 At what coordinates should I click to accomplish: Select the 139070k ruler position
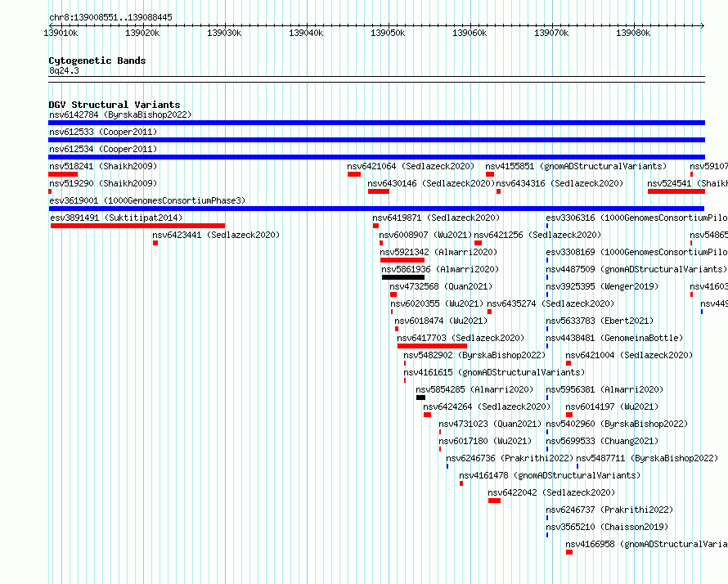[551, 33]
